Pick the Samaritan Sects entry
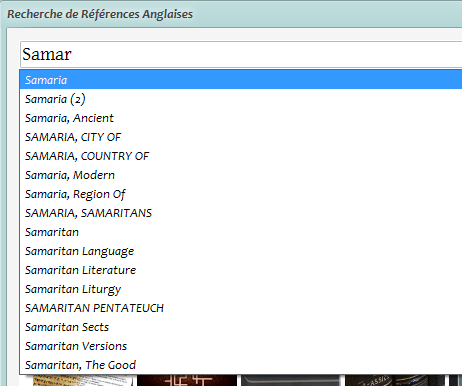 (x=241, y=327)
